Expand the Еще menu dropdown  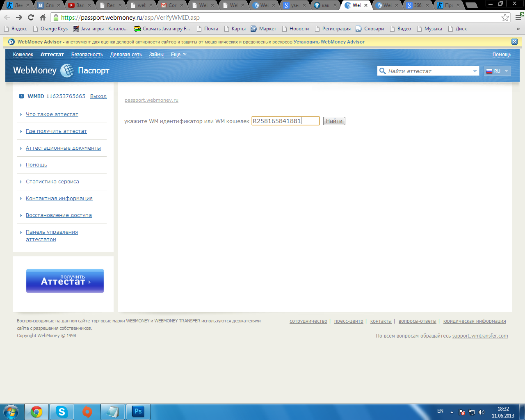179,55
